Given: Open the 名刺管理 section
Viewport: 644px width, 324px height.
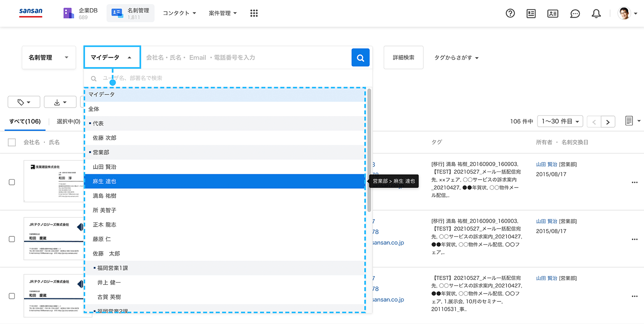Looking at the screenshot, I should (130, 13).
